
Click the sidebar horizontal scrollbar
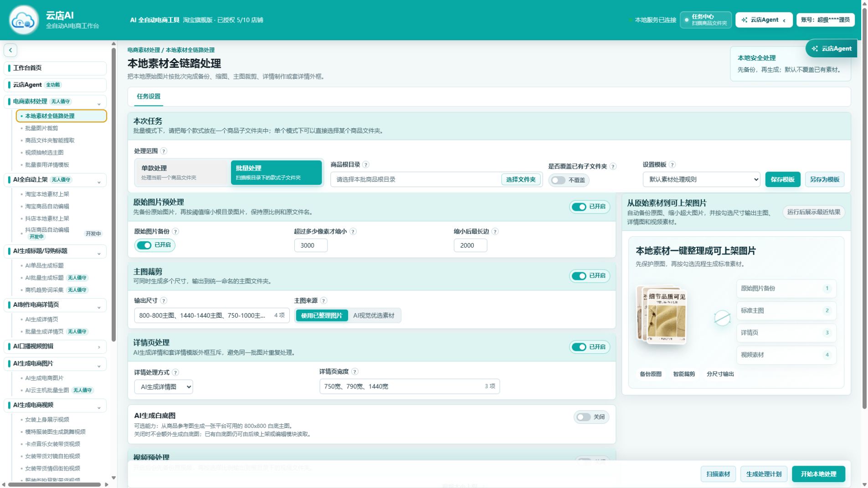pyautogui.click(x=55, y=484)
